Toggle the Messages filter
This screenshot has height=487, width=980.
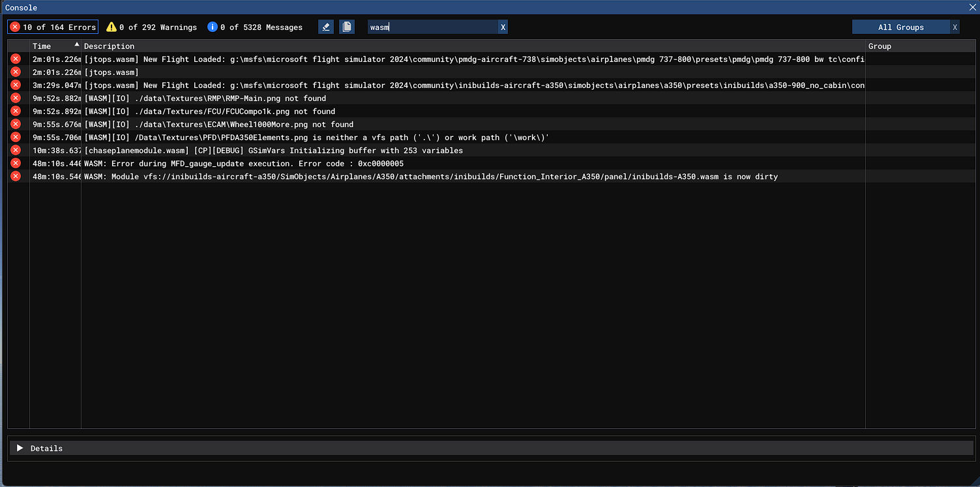tap(255, 27)
